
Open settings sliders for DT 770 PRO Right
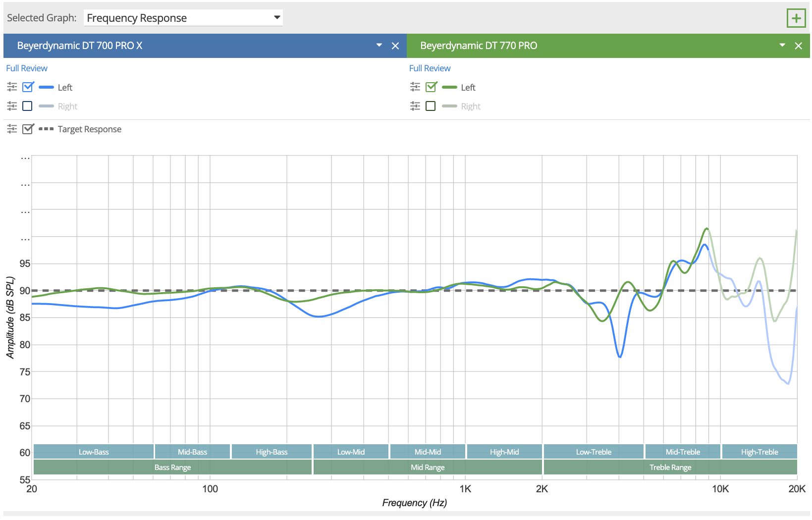[415, 106]
